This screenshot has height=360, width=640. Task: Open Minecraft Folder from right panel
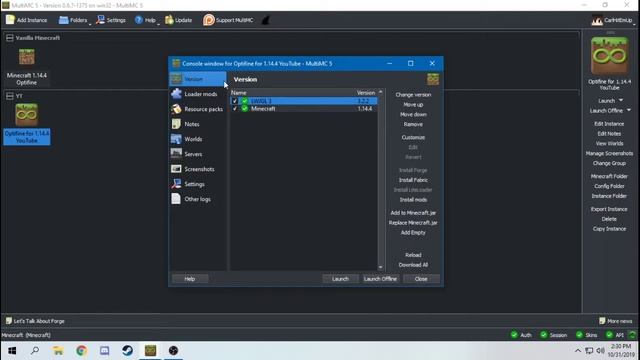pos(609,176)
